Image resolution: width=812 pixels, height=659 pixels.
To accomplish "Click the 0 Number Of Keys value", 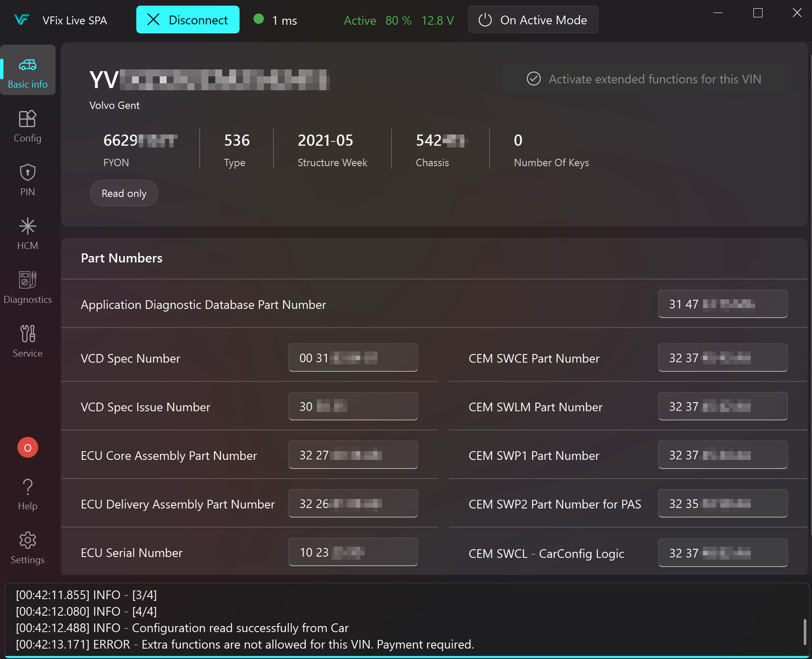I will pos(518,140).
